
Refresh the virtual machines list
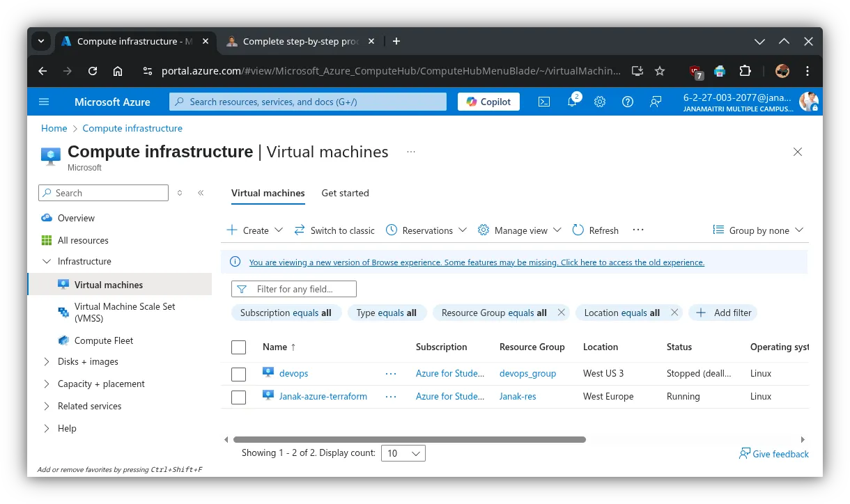595,230
